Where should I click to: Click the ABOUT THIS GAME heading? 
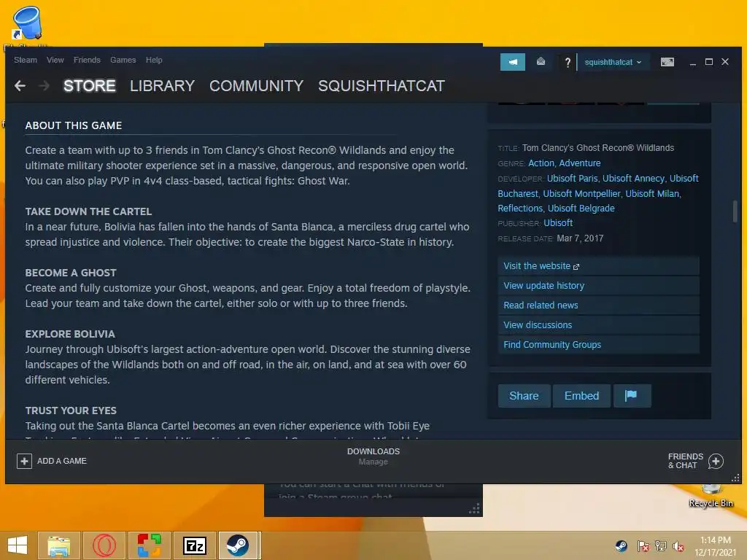point(74,125)
